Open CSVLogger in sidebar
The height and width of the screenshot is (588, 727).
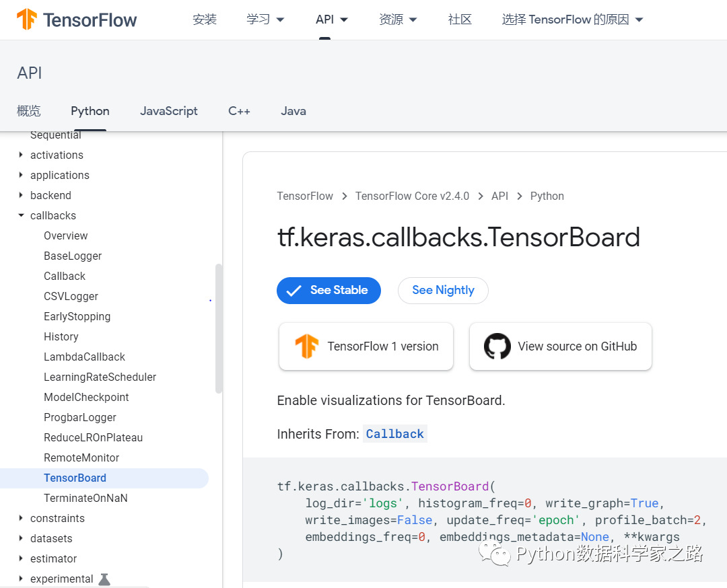[71, 296]
